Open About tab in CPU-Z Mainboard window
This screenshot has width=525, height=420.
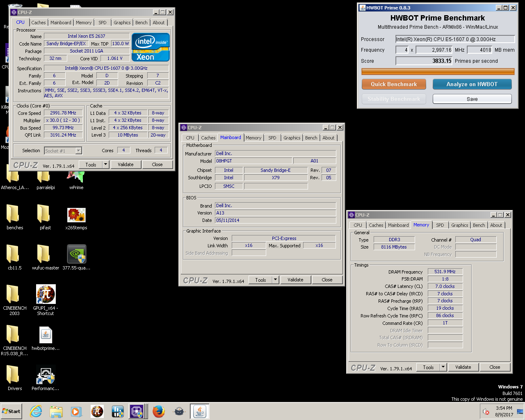pyautogui.click(x=329, y=138)
